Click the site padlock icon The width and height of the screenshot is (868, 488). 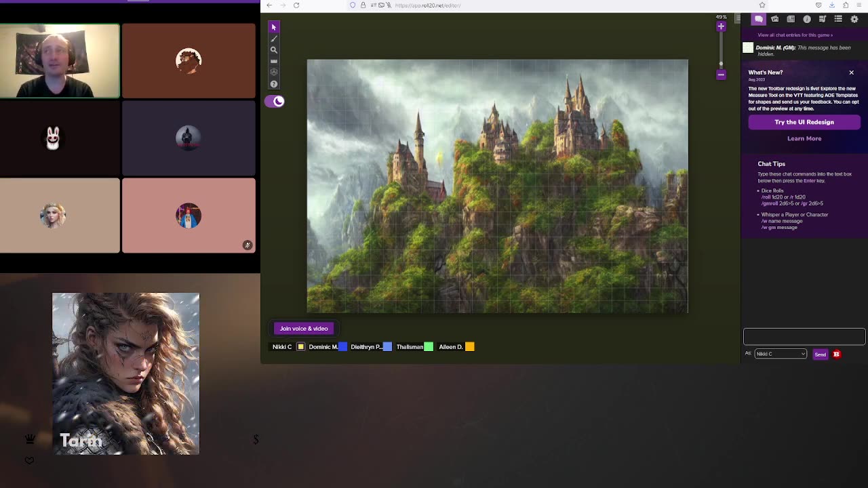tap(363, 5)
